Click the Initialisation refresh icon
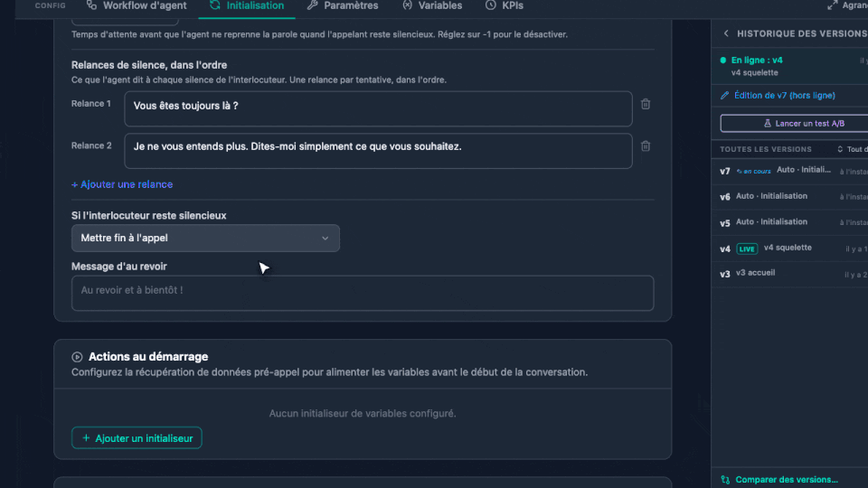This screenshot has width=868, height=488. click(215, 5)
